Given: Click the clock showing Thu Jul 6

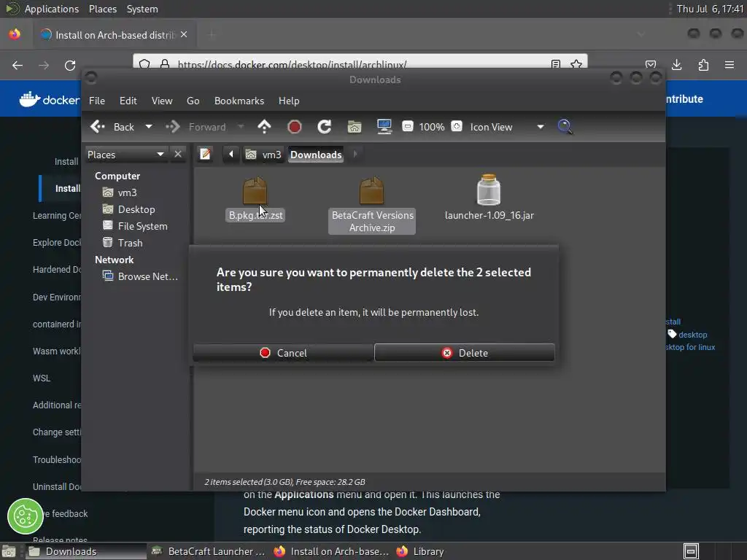Looking at the screenshot, I should click(x=709, y=9).
